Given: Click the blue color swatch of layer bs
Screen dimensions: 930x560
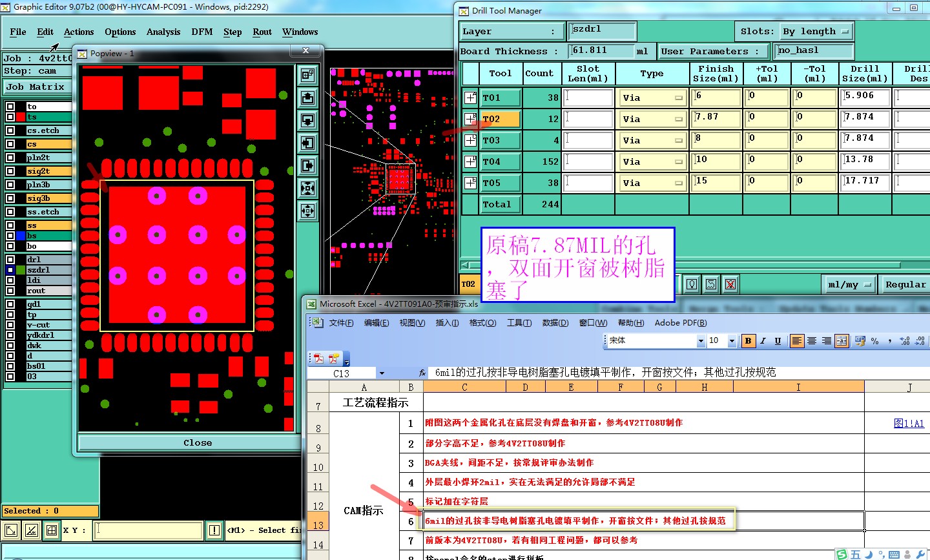Looking at the screenshot, I should [21, 236].
